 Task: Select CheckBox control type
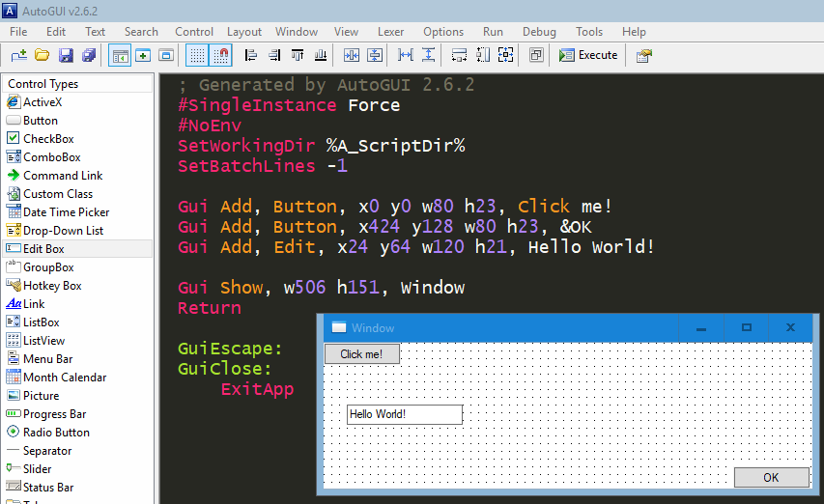pyautogui.click(x=78, y=139)
